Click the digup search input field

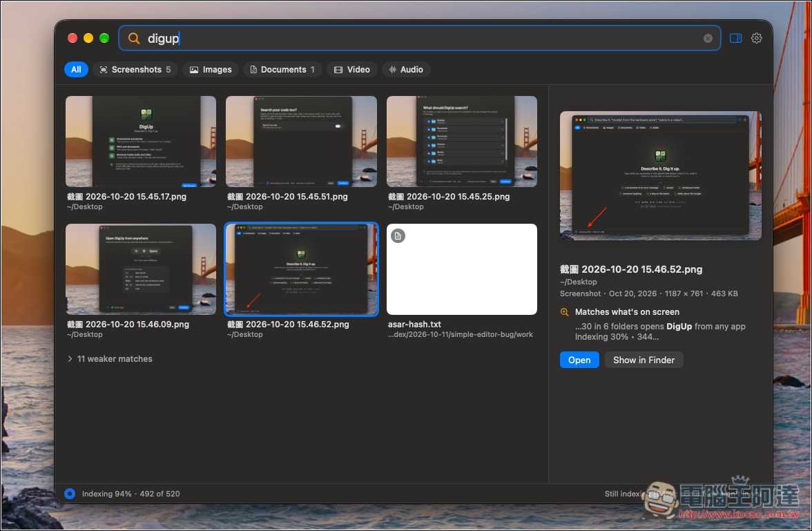point(420,39)
